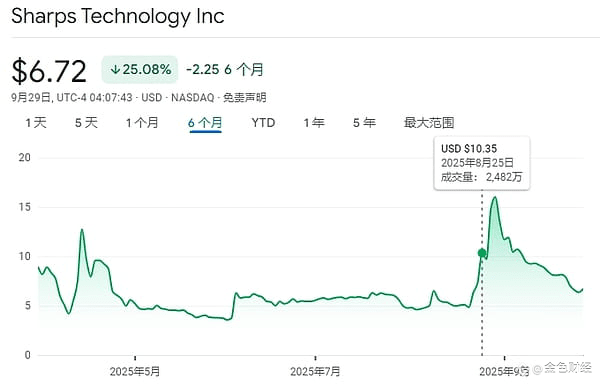Screen dimensions: 600x386
Task: Click the $6.72 price figure
Action: click(49, 71)
